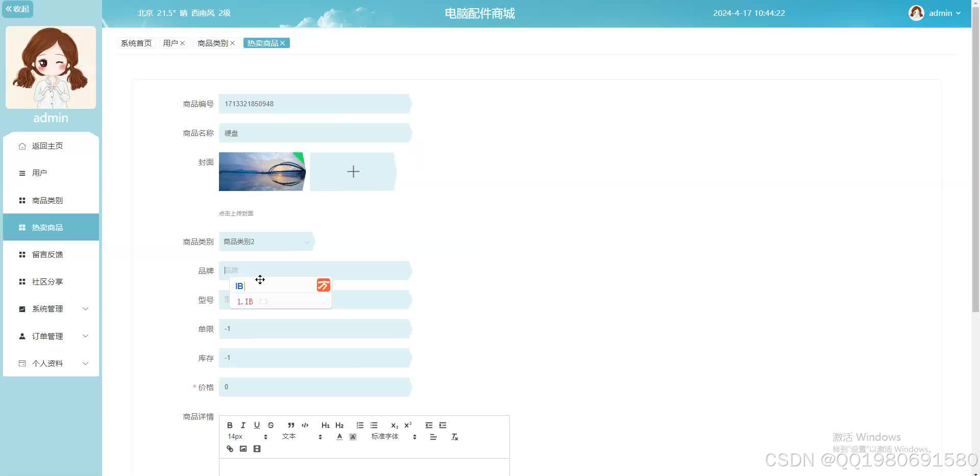Viewport: 980px width, 476px height.
Task: Insert a hyperlink in editor
Action: click(x=230, y=448)
